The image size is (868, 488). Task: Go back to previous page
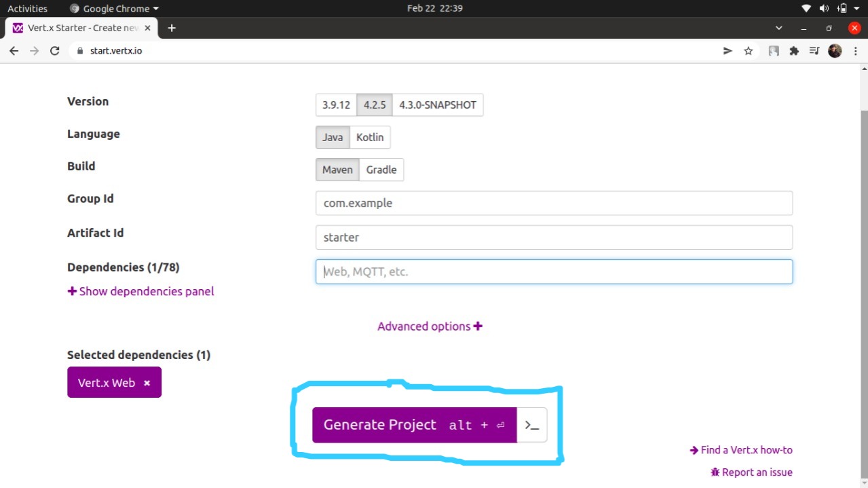pyautogui.click(x=14, y=51)
